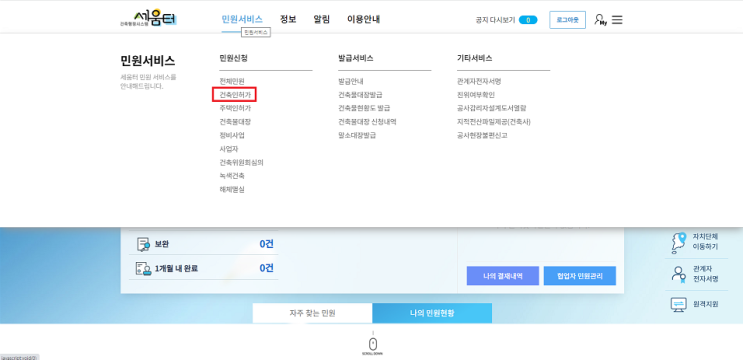Select 건축물대장 under 민원신청 column
743x360 pixels.
click(235, 122)
